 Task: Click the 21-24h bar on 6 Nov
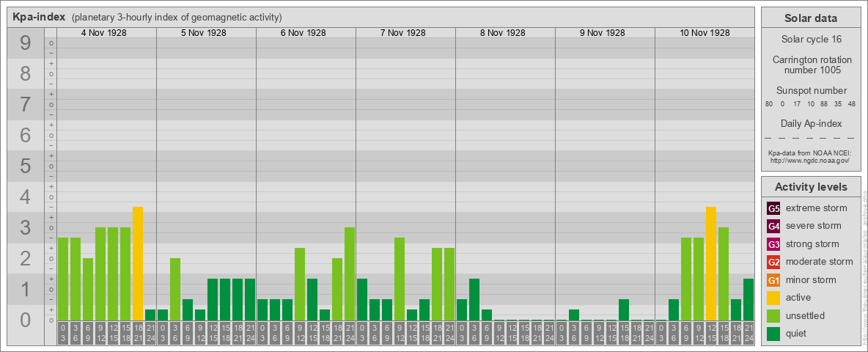350,274
